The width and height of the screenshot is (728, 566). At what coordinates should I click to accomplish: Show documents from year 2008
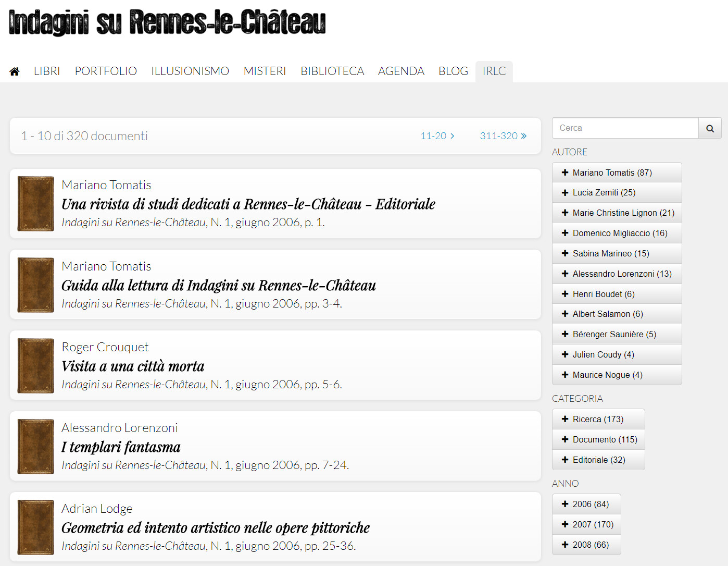tap(586, 545)
